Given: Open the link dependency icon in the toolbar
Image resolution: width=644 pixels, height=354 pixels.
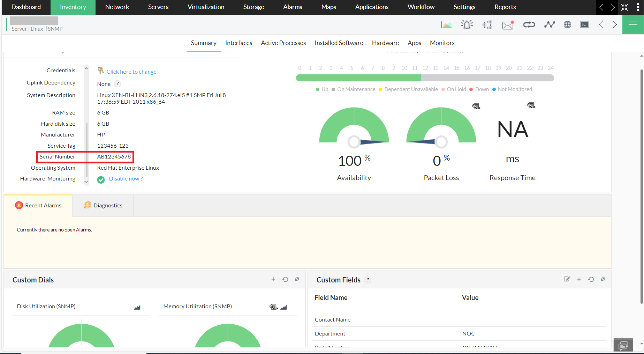Looking at the screenshot, I should pyautogui.click(x=529, y=24).
